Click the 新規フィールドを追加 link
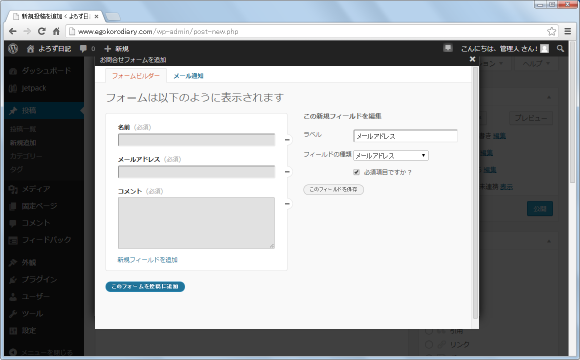The height and width of the screenshot is (360, 580). [x=148, y=260]
